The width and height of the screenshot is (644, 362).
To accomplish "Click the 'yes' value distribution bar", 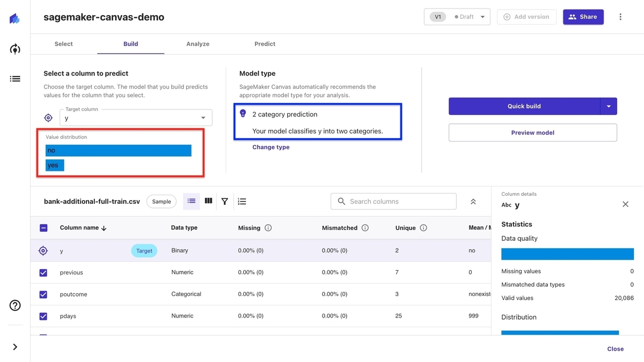I will pyautogui.click(x=55, y=165).
